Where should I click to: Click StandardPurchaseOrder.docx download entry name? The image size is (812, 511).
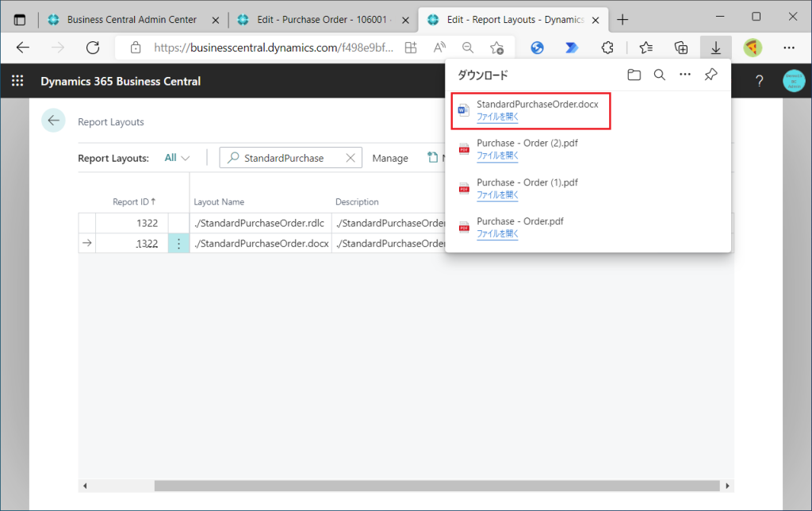538,104
